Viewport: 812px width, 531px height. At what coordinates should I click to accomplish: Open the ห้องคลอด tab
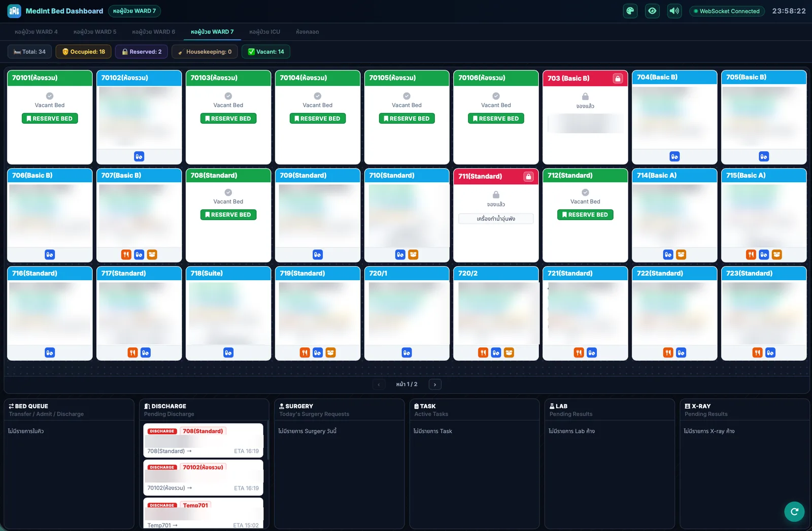tap(308, 31)
